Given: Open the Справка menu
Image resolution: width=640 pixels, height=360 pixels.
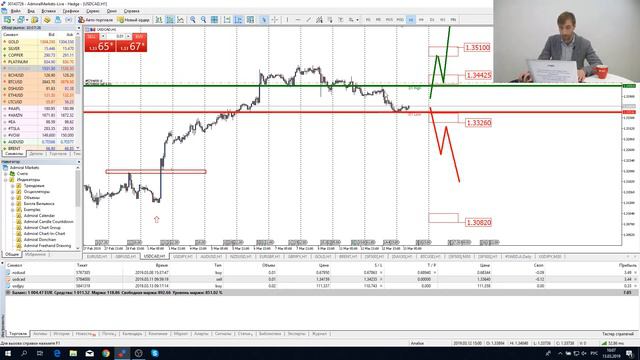Looking at the screenshot, I should 131,11.
